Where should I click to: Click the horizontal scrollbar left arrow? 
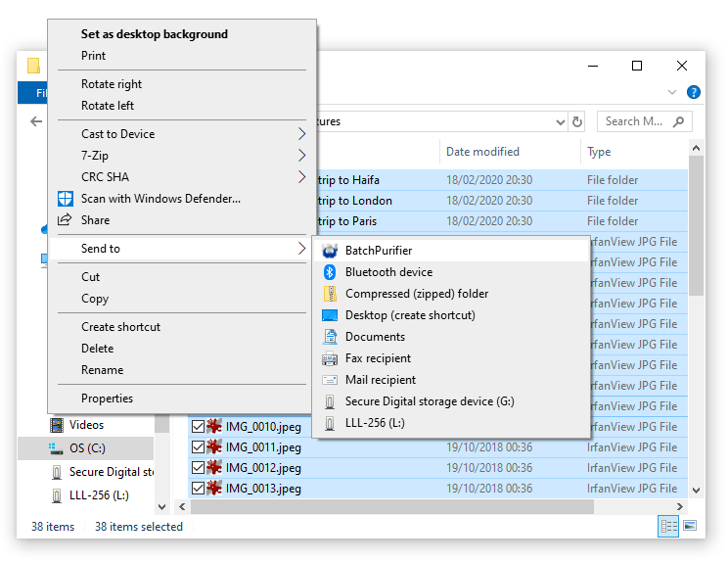click(182, 506)
